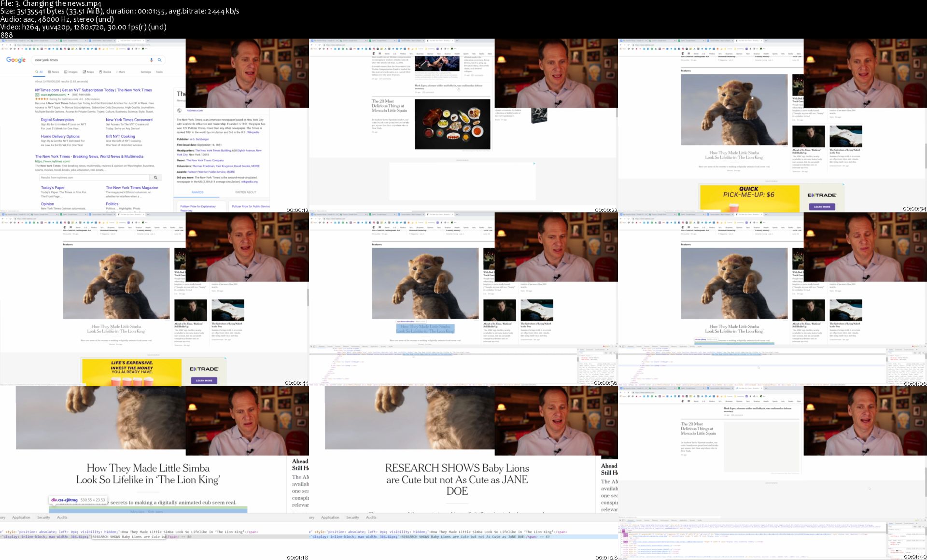Click the div.css-cj8tmg inspector tooltip

click(x=78, y=500)
